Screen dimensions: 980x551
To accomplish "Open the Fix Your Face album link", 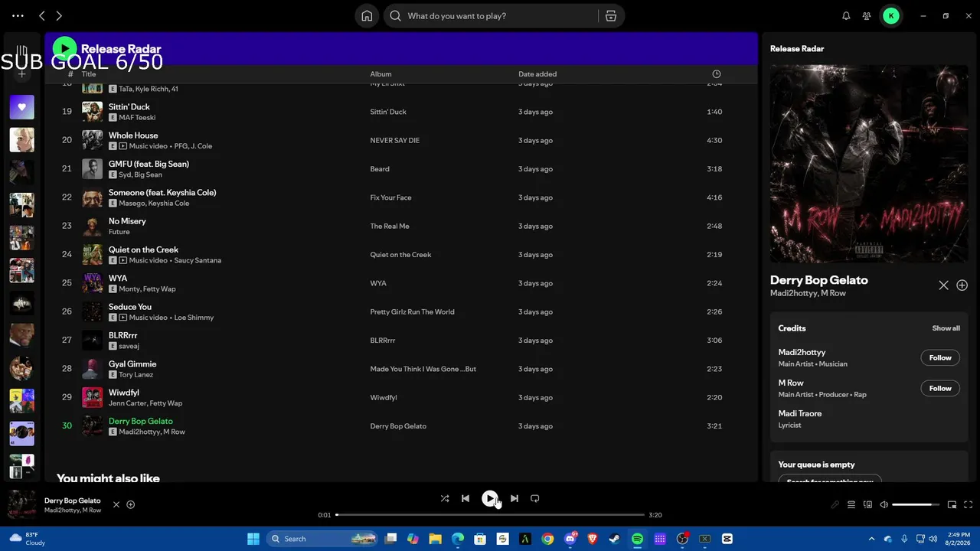I will 390,197.
